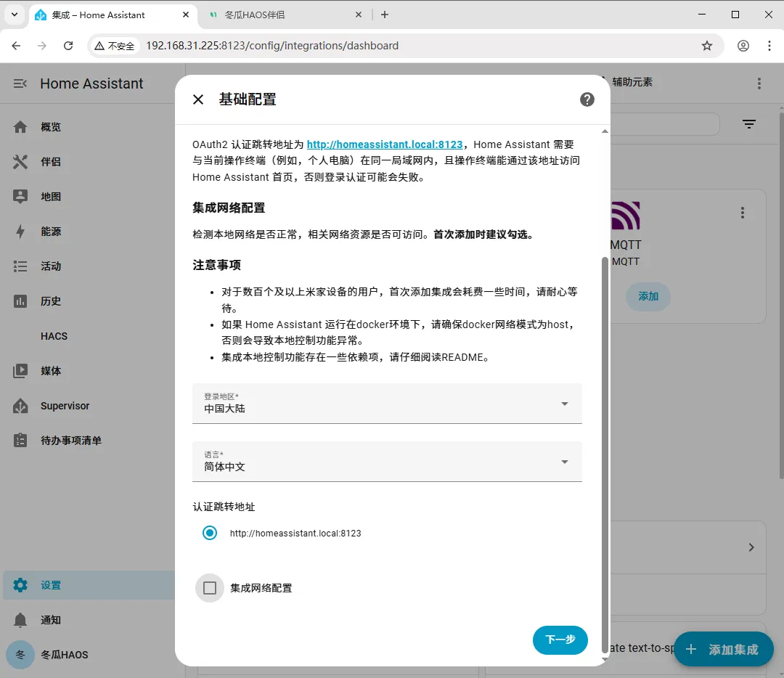The height and width of the screenshot is (678, 784).
Task: Close the 冬瓜HAOS伴侣 browser tab
Action: 358,15
